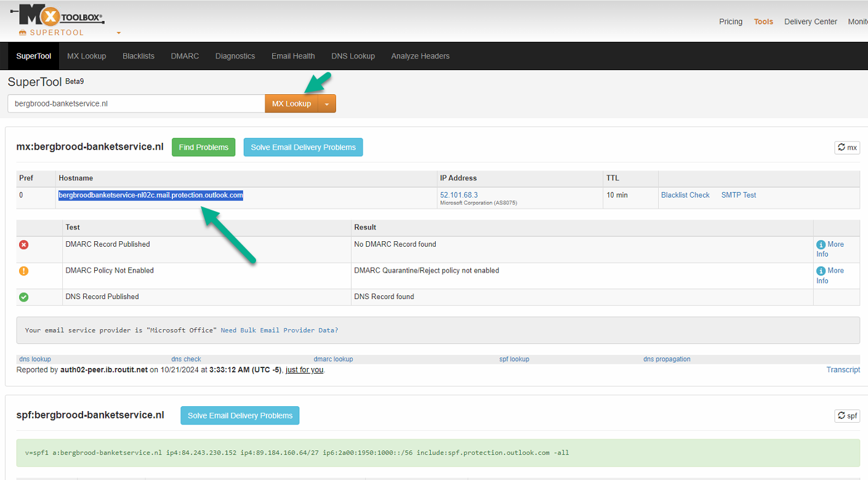This screenshot has width=868, height=480.
Task: Go to DNS Lookup tab
Action: pyautogui.click(x=353, y=56)
